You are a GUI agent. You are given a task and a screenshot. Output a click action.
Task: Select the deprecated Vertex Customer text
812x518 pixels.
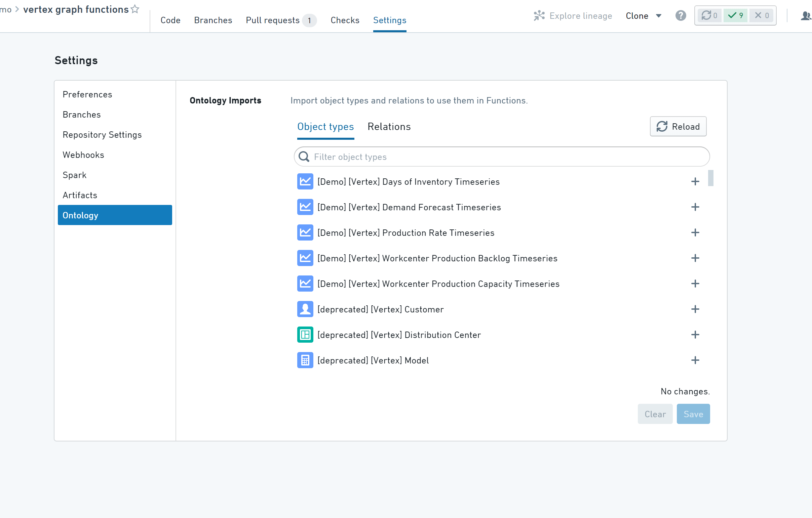click(380, 309)
